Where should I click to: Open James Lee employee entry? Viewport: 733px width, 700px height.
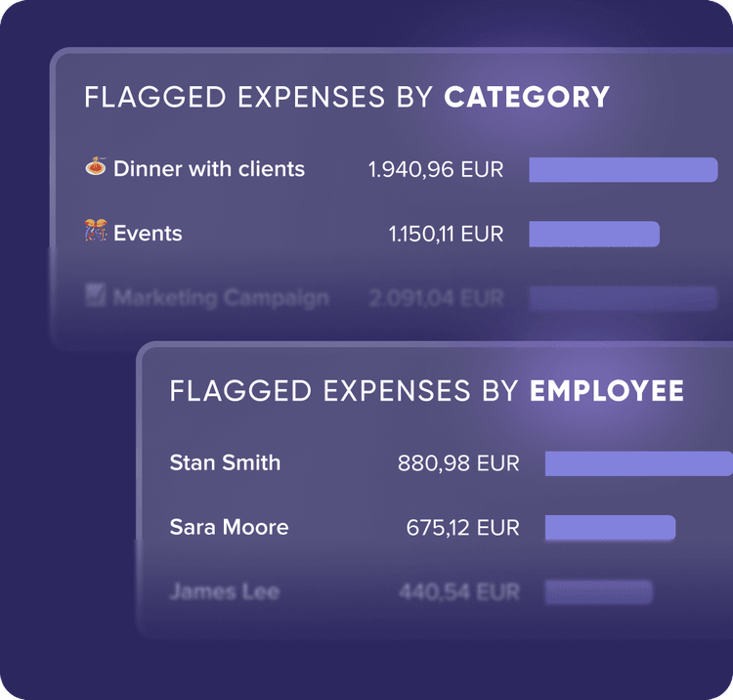pos(224,591)
